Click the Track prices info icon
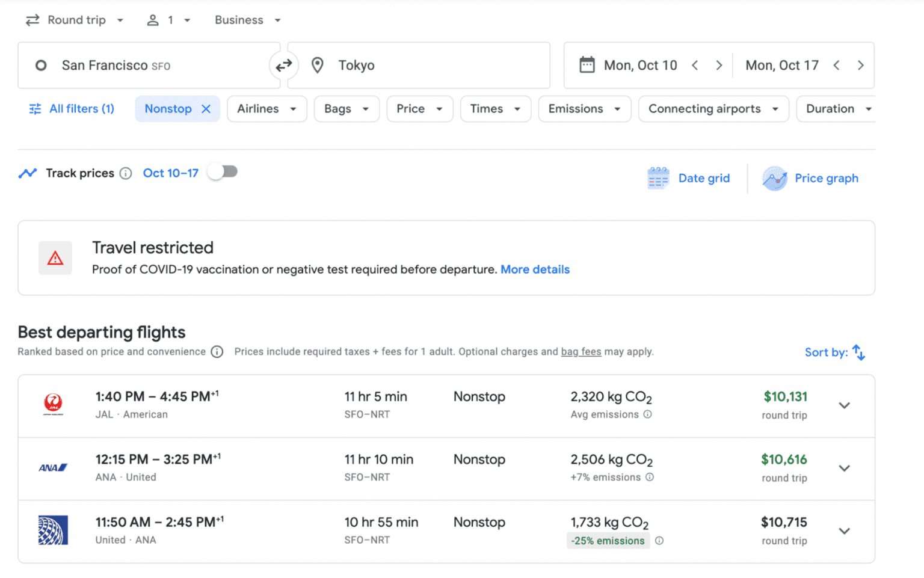Image resolution: width=924 pixels, height=578 pixels. tap(126, 173)
